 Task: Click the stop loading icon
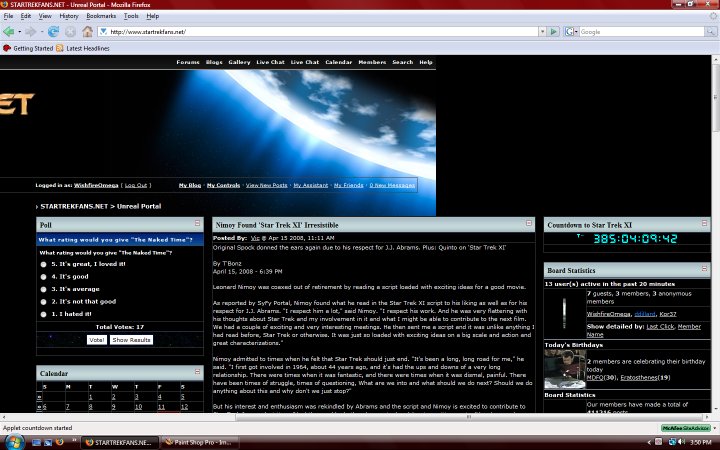tap(70, 32)
